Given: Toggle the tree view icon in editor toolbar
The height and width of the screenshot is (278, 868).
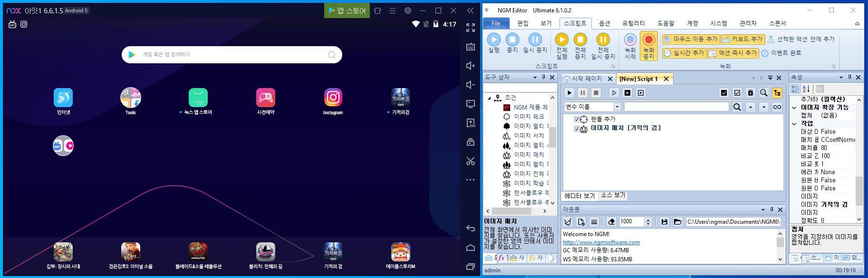Looking at the screenshot, I should (777, 93).
